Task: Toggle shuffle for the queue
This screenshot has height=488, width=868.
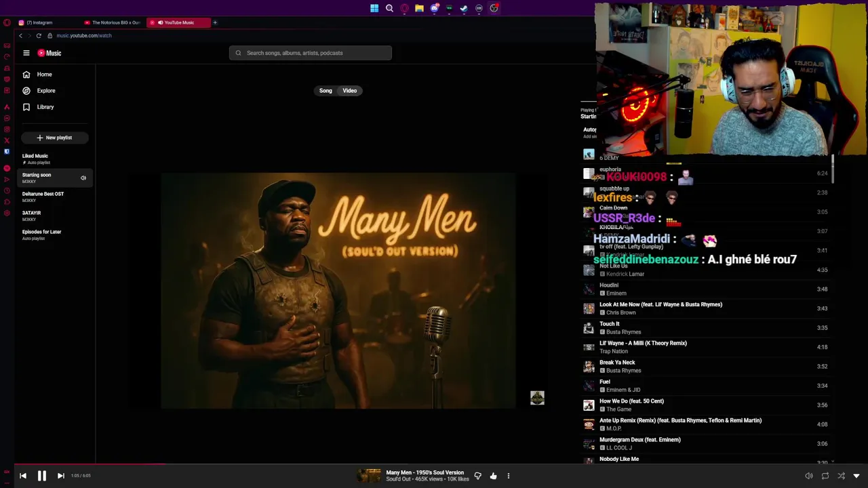Action: [x=842, y=476]
